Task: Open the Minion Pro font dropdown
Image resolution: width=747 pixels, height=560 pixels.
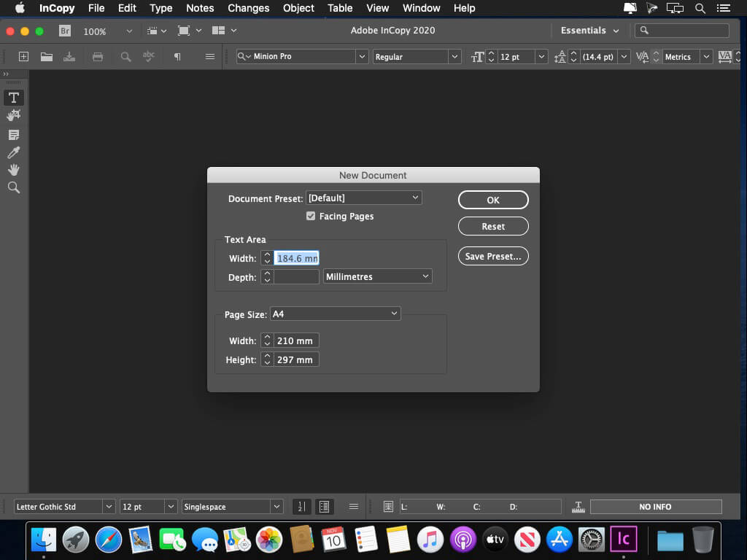Action: 362,57
